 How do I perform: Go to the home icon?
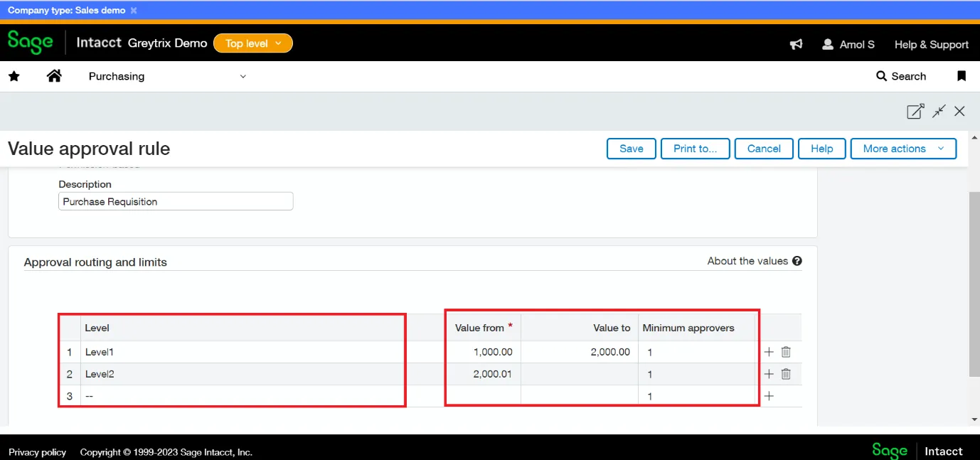click(x=54, y=76)
